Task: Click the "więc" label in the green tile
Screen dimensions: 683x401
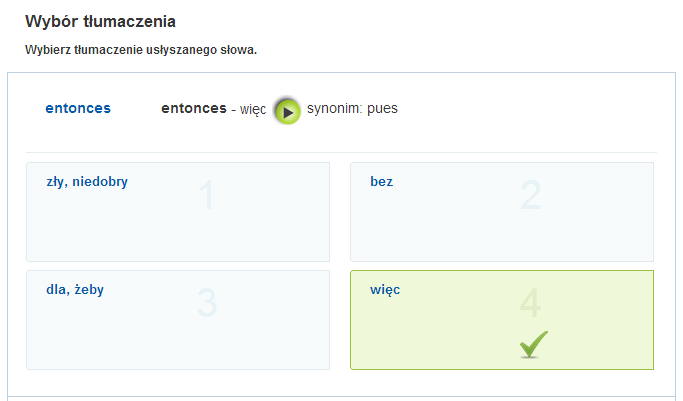Action: click(385, 290)
